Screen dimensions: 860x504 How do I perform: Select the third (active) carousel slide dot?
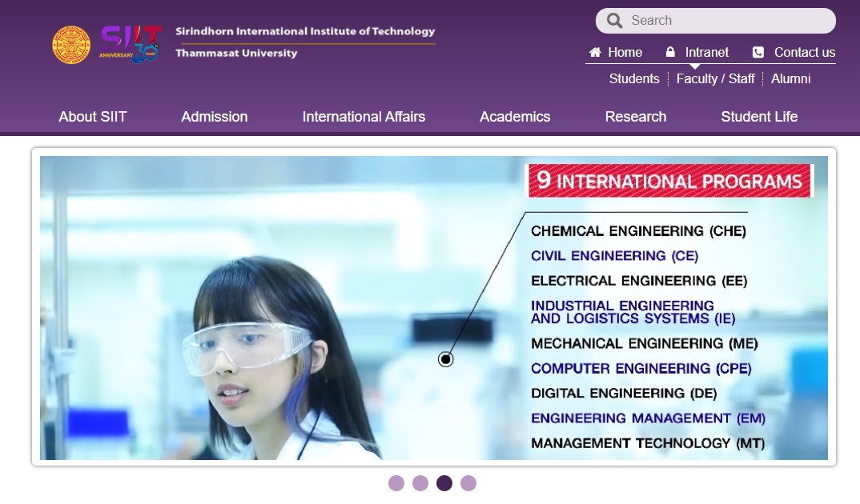tap(444, 483)
